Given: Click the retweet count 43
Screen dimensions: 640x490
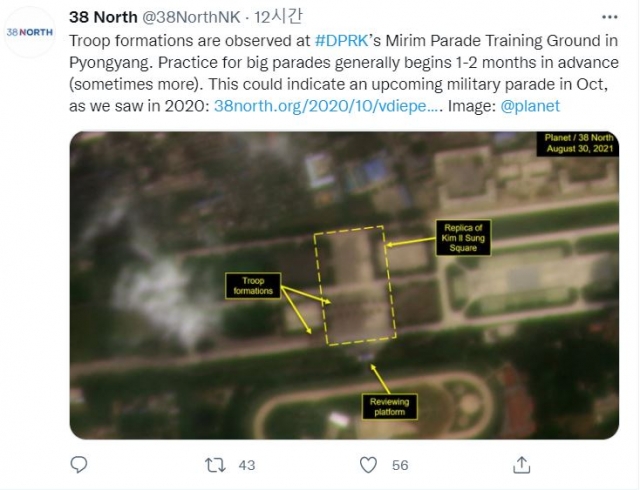Looking at the screenshot, I should 247,465.
